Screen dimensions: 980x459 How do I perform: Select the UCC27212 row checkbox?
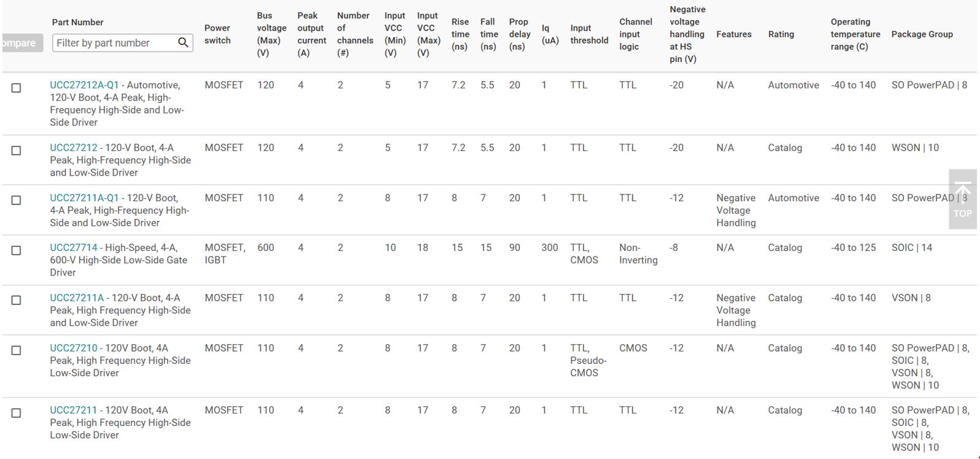[x=17, y=151]
